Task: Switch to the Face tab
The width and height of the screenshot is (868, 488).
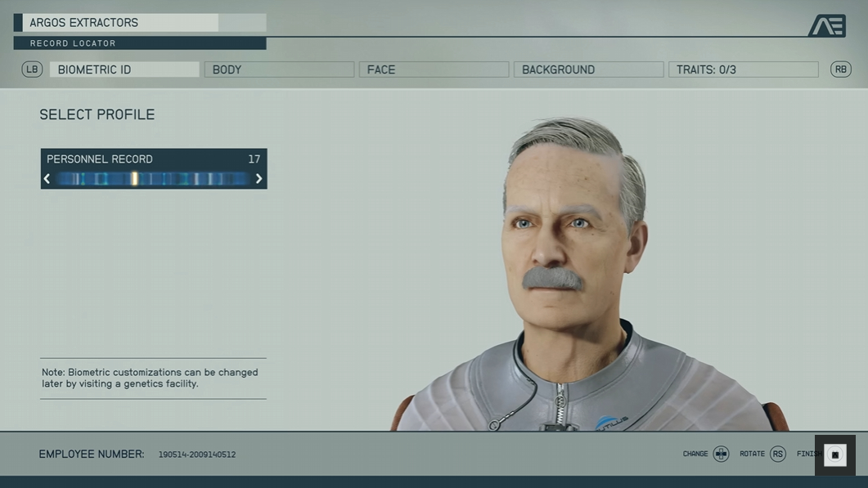Action: (434, 69)
